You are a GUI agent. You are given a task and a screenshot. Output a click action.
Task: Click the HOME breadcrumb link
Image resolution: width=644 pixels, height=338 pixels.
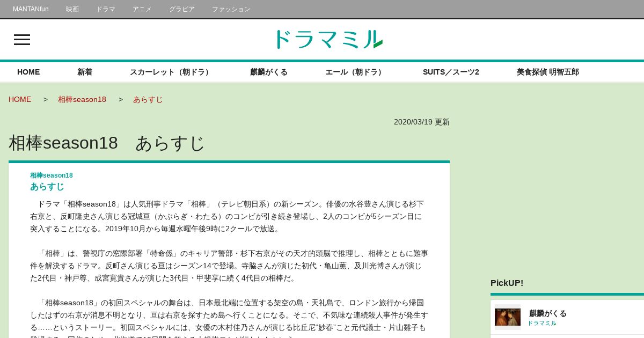click(20, 99)
